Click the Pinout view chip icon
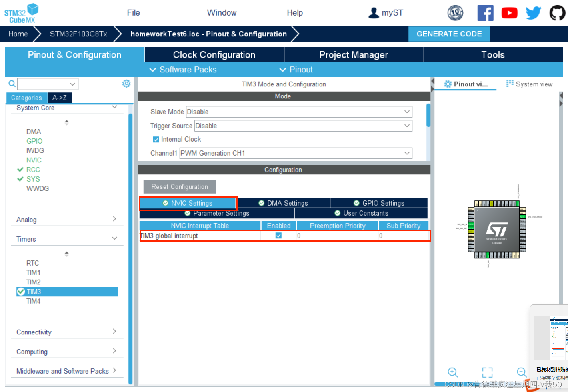Viewport: 568px width, 392px height. pos(448,84)
